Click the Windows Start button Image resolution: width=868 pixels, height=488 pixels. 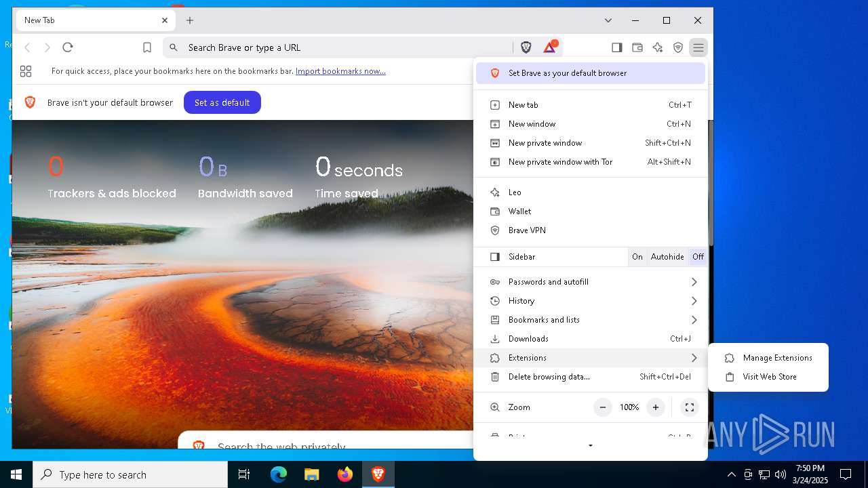[x=16, y=474]
